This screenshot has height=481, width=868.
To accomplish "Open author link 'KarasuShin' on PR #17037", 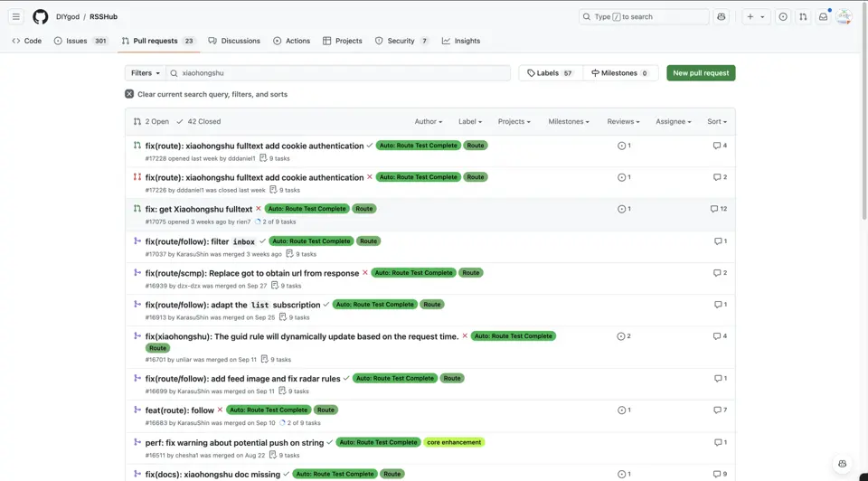I will coord(192,254).
